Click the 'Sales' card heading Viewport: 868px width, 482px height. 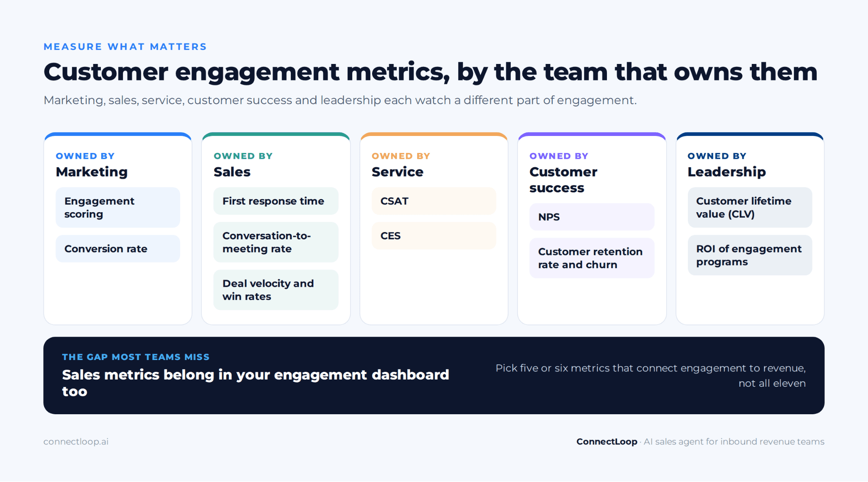[232, 172]
